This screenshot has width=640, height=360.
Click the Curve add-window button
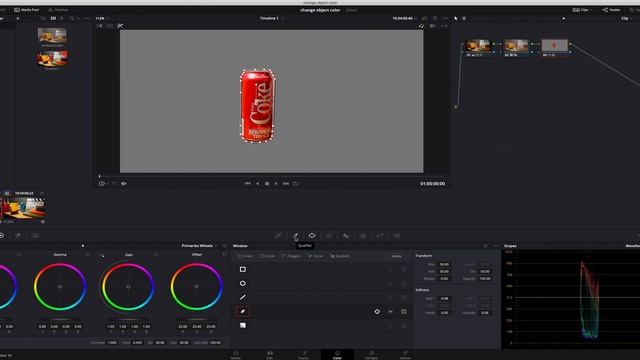pos(315,256)
